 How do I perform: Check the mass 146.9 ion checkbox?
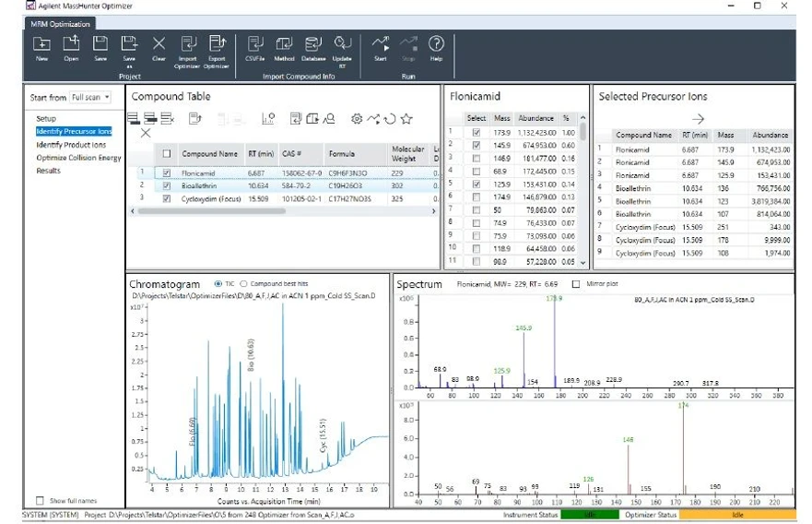click(476, 159)
